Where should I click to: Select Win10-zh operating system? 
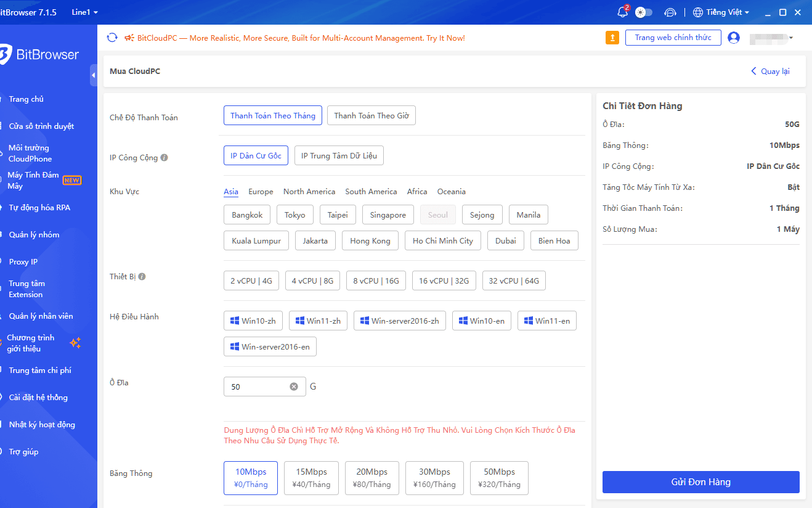tap(253, 321)
